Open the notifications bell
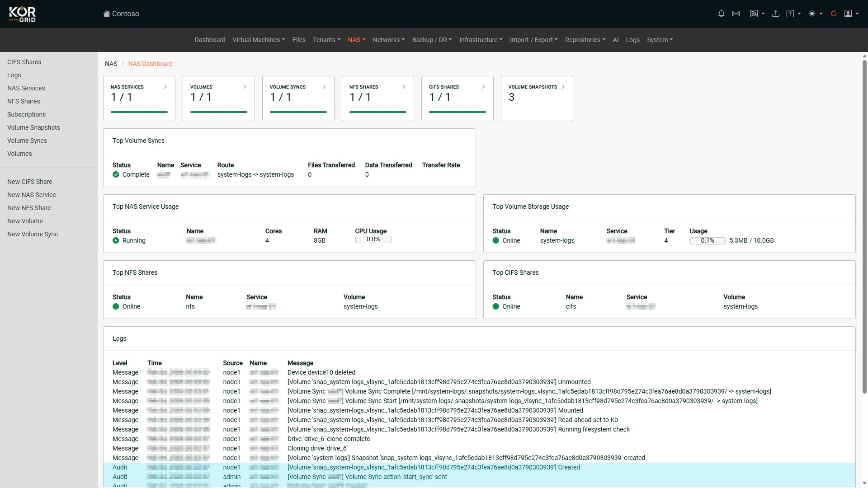 pos(722,14)
